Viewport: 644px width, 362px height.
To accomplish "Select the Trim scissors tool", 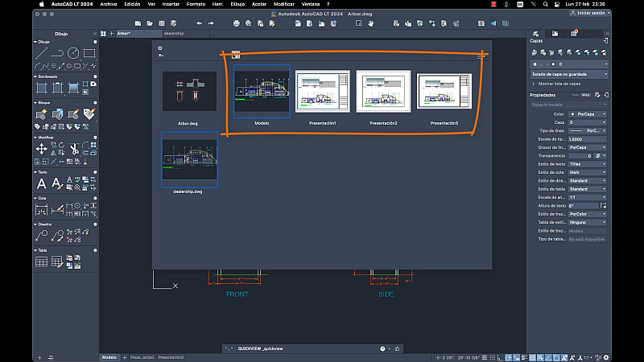I will (74, 149).
